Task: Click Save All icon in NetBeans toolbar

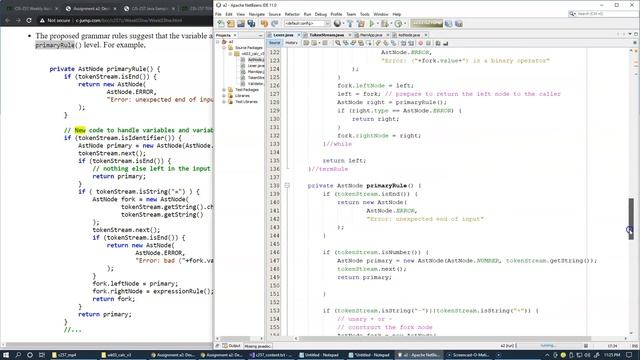Action: 251,24
